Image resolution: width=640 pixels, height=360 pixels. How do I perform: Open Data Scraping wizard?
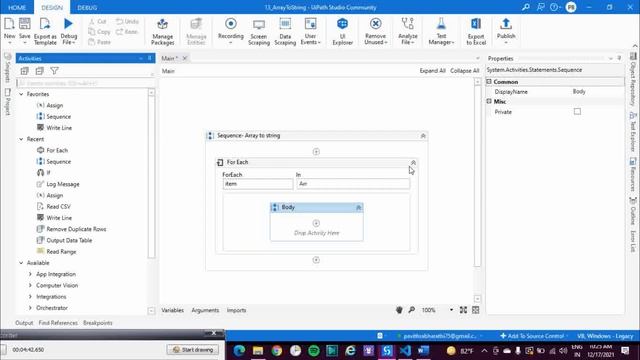[285, 31]
